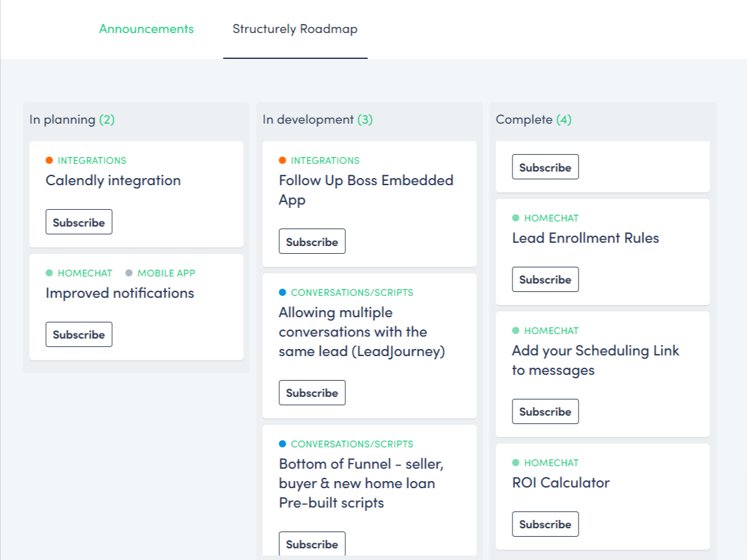This screenshot has height=560, width=747.
Task: Click the HOMECHAT tag on ROI Calculator card
Action: click(552, 462)
